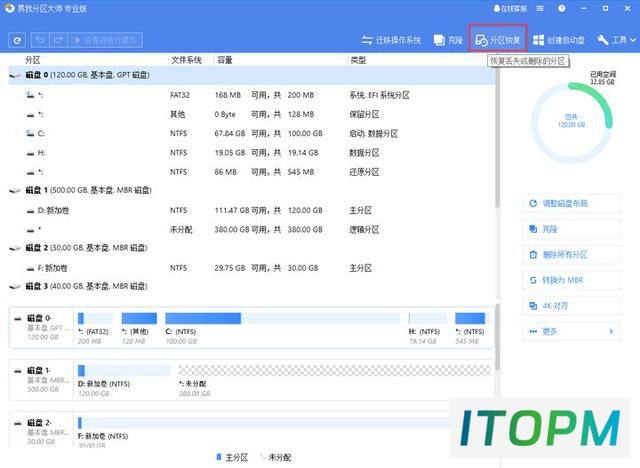Viewport: 640px width, 468px height.
Task: Click the 111.47 GB free value
Action: (232, 211)
